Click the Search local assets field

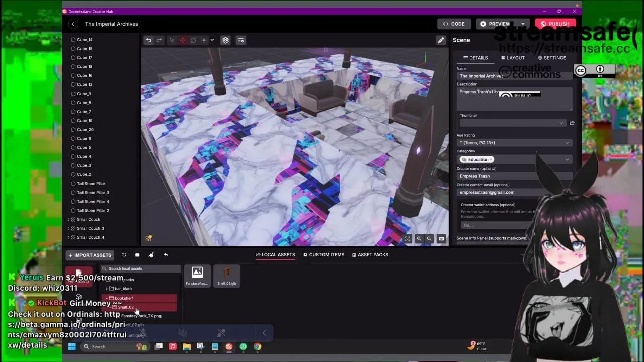click(x=141, y=269)
